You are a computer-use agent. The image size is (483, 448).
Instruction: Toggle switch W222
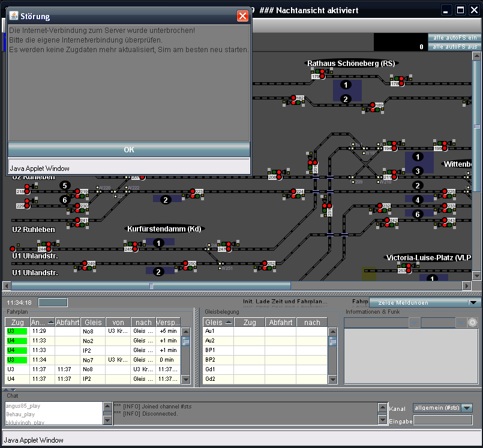tap(133, 188)
